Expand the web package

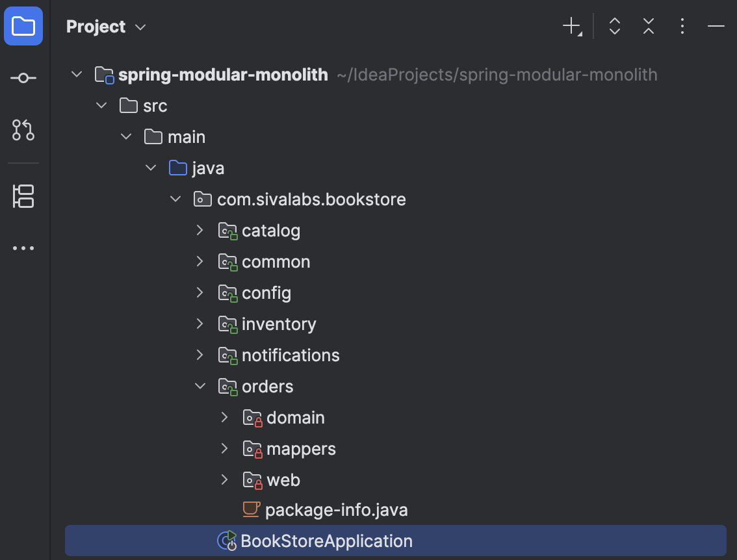click(x=224, y=479)
